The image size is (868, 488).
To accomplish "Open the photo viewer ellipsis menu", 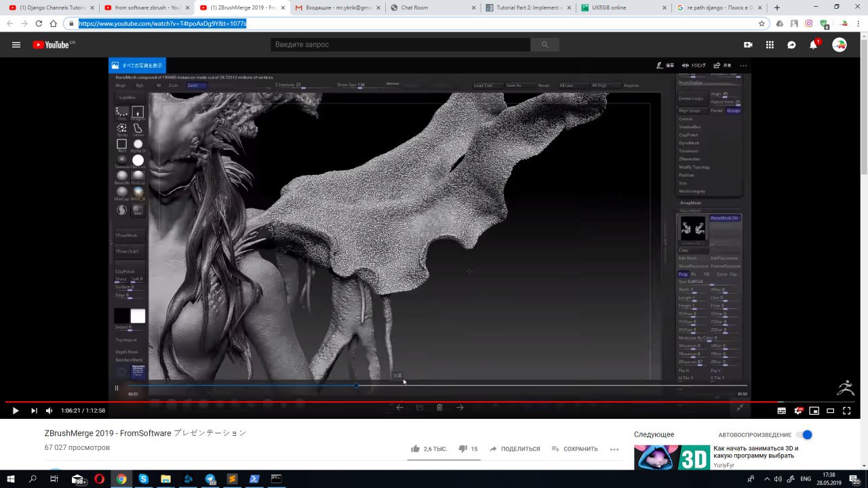I will [743, 66].
